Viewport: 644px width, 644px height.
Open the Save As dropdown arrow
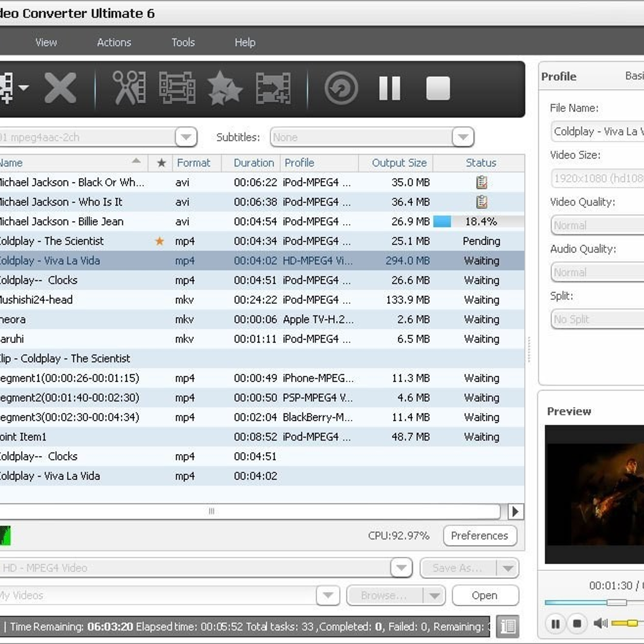point(508,568)
